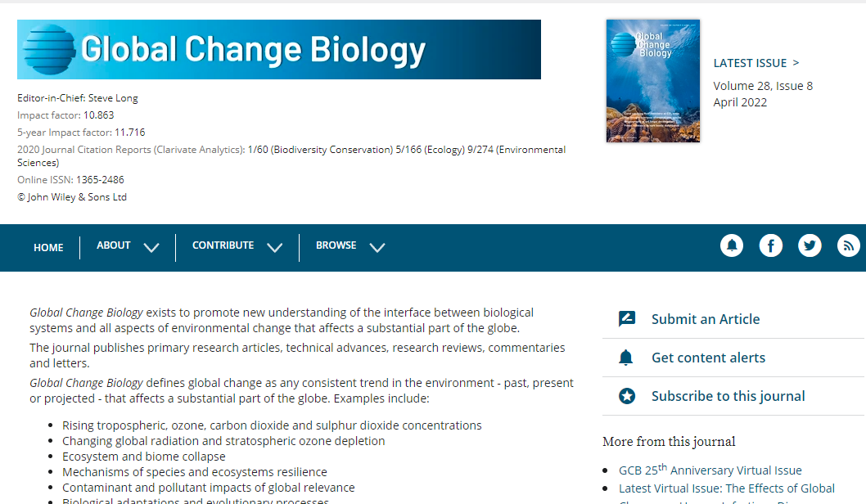The height and width of the screenshot is (504, 866).
Task: Click the journal cover thumbnail image
Action: point(652,81)
